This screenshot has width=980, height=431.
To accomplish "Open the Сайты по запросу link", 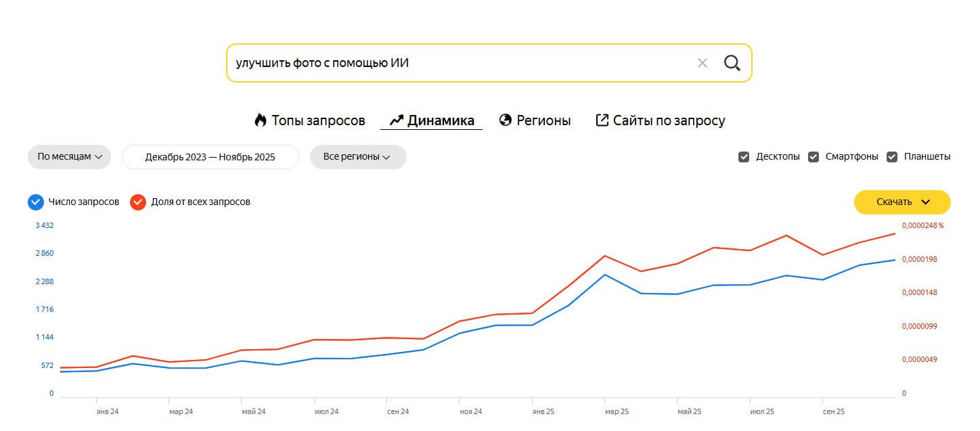I will [x=669, y=120].
